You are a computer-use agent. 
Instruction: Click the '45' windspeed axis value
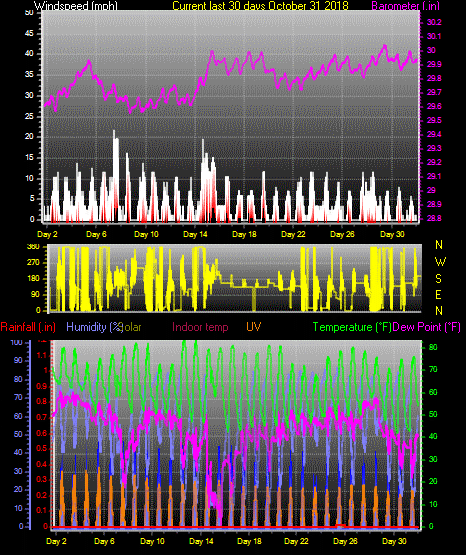[x=29, y=34]
